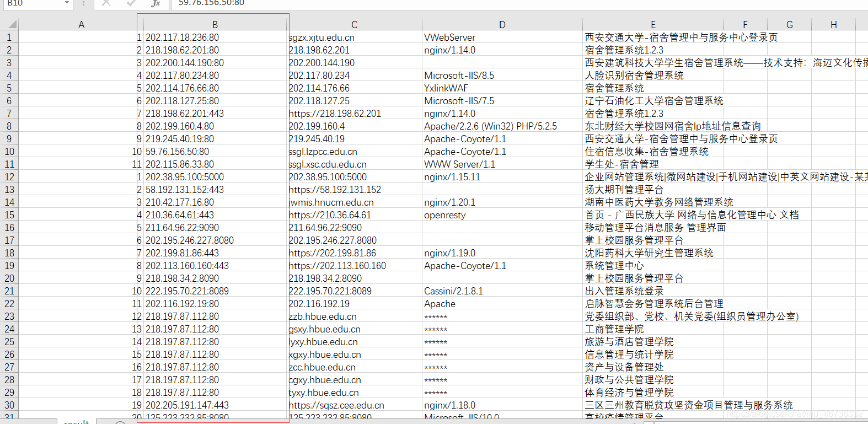Click the Name Box showing B10
The width and height of the screenshot is (868, 424).
32,3
